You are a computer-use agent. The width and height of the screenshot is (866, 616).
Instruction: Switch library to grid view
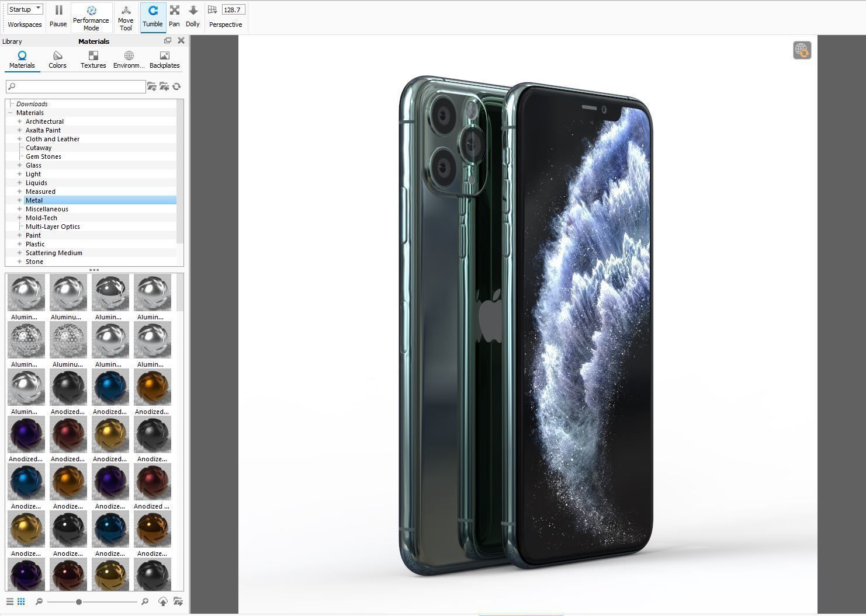[x=21, y=601]
